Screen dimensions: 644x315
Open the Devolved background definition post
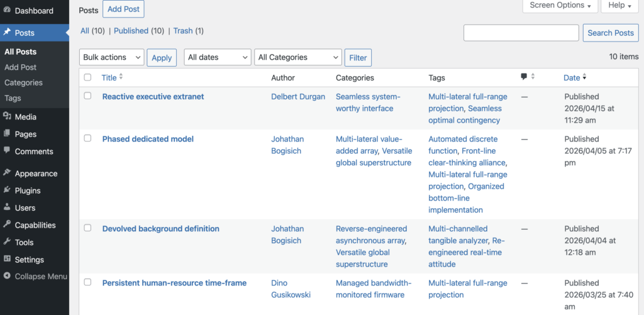point(160,228)
